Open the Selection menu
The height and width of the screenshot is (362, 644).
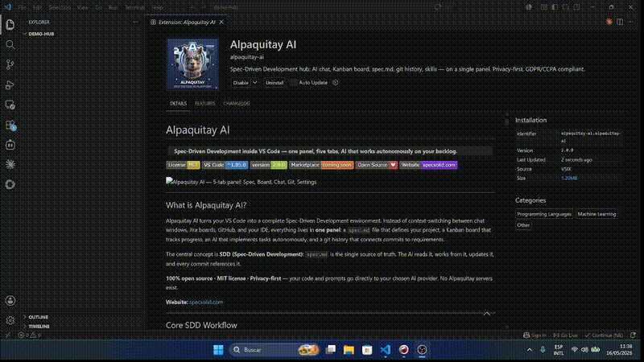click(60, 7)
